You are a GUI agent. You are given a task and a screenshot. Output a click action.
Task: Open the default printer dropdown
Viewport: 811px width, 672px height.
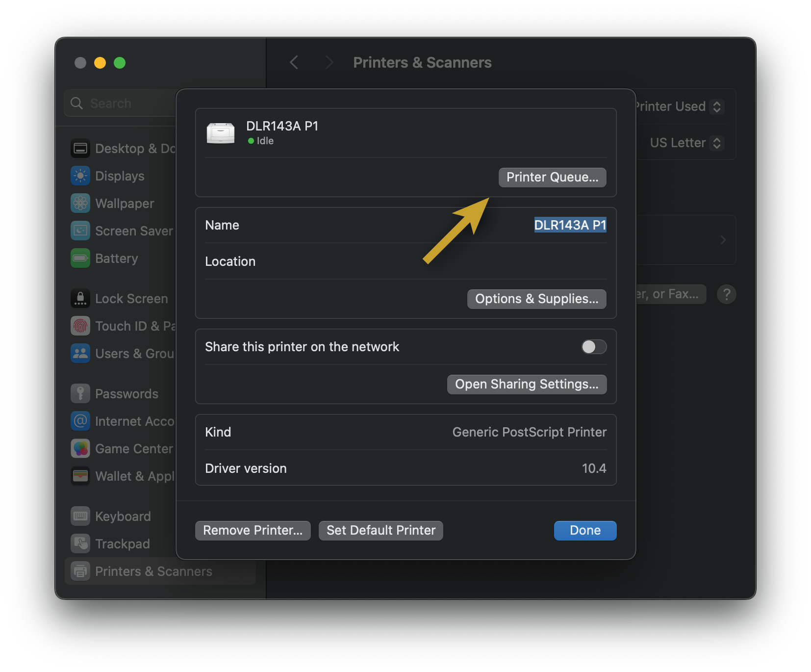point(716,107)
